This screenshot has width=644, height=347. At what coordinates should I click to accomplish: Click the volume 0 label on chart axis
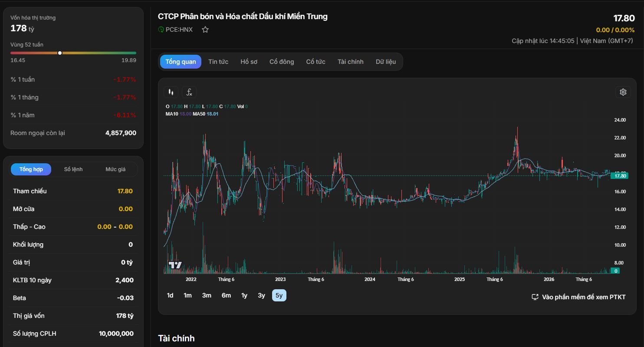point(615,271)
